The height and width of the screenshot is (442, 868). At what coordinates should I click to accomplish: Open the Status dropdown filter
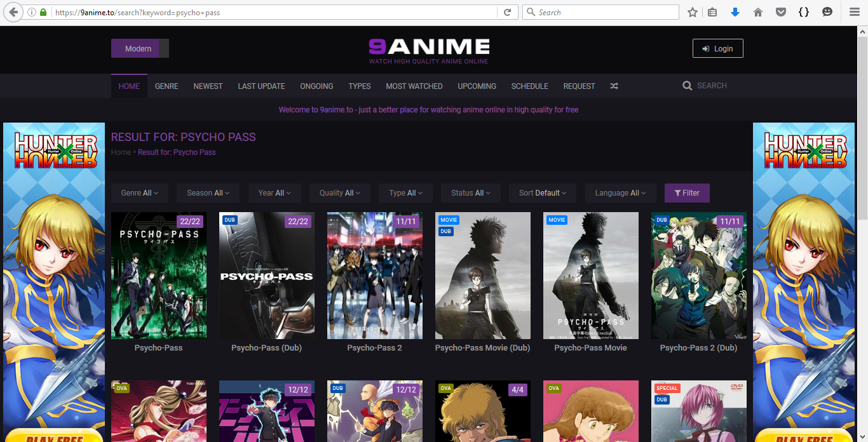point(471,193)
